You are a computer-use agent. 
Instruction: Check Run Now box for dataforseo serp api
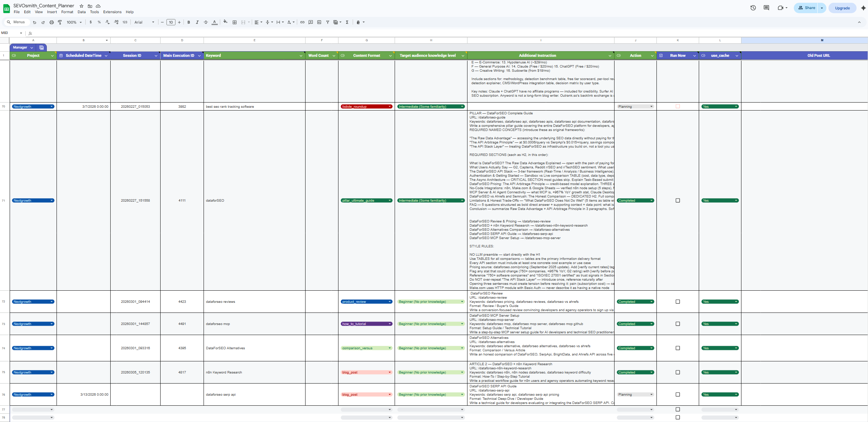pos(678,395)
